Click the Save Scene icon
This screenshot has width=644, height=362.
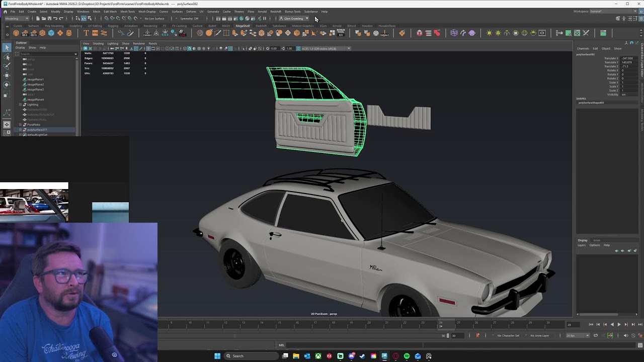point(49,19)
